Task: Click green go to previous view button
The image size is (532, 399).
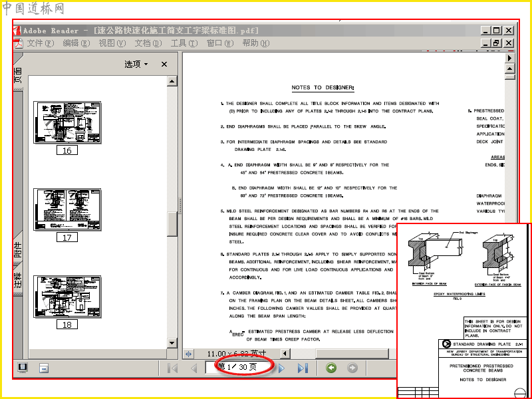Action: click(331, 368)
